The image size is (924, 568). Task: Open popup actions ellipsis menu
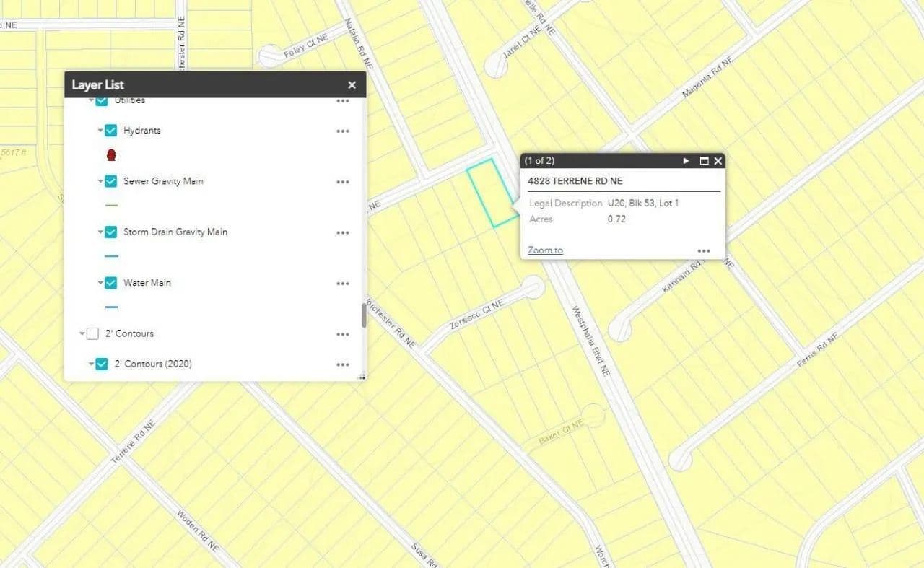pyautogui.click(x=704, y=251)
